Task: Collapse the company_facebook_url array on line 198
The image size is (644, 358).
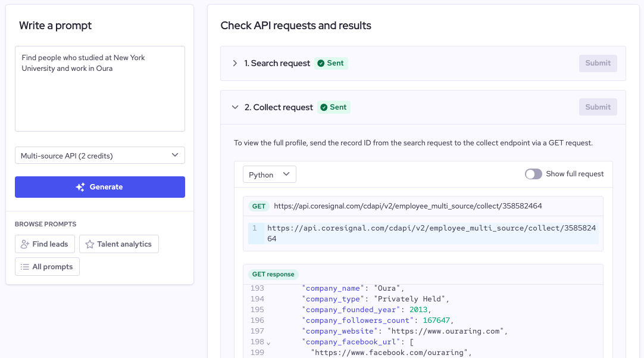Action: click(x=268, y=343)
